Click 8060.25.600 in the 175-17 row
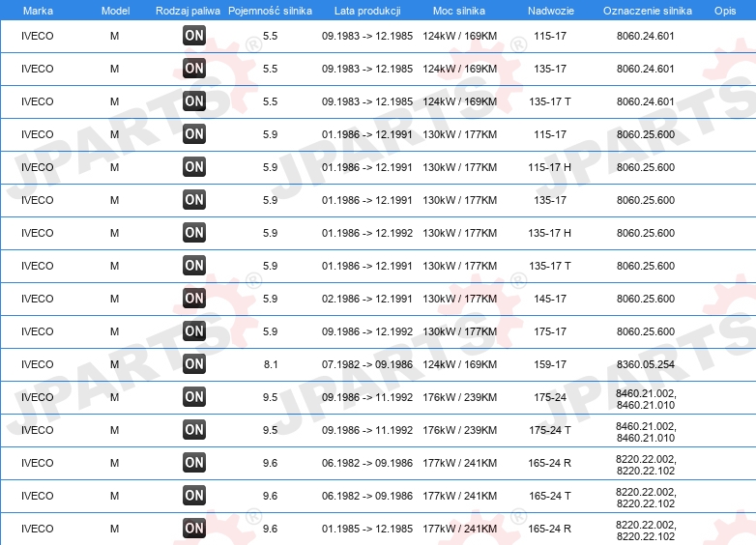This screenshot has width=756, height=545. 646,331
